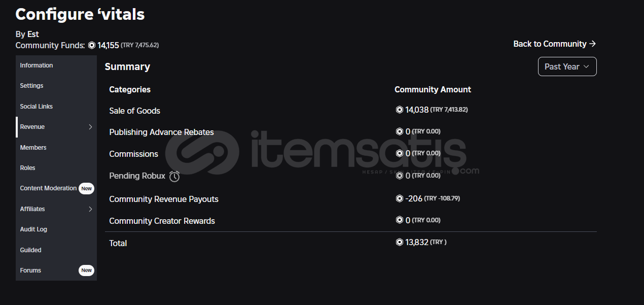This screenshot has height=305, width=644.
Task: Open the Audit Log page
Action: tap(33, 229)
